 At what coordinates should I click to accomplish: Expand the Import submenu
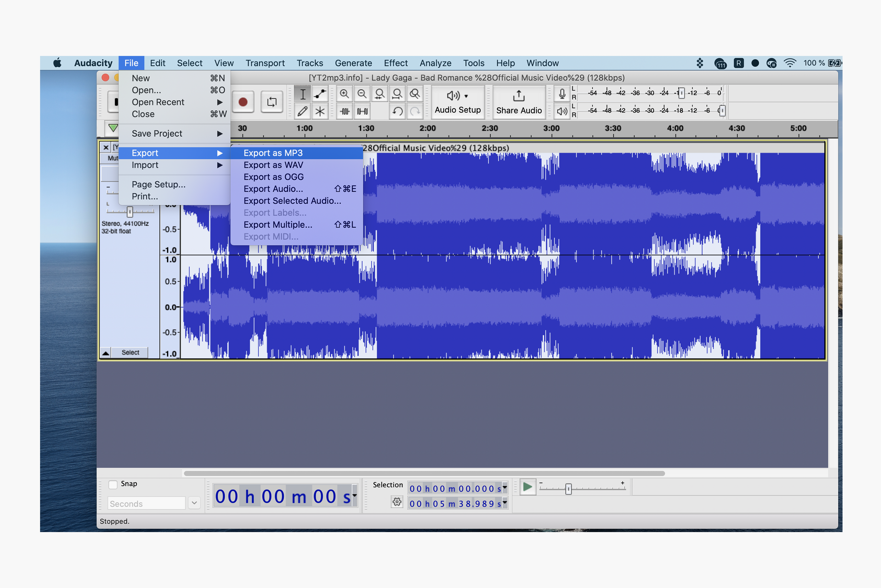point(174,165)
